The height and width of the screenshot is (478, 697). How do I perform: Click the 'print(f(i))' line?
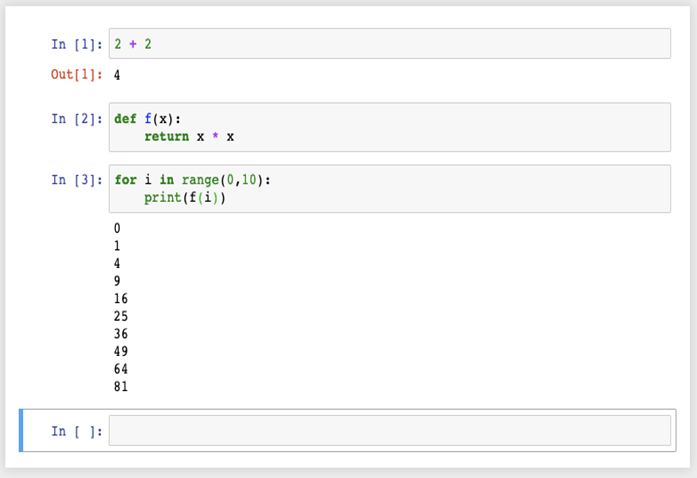coord(185,197)
